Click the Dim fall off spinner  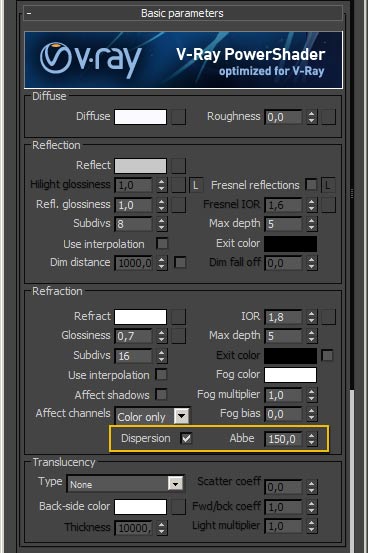[311, 263]
